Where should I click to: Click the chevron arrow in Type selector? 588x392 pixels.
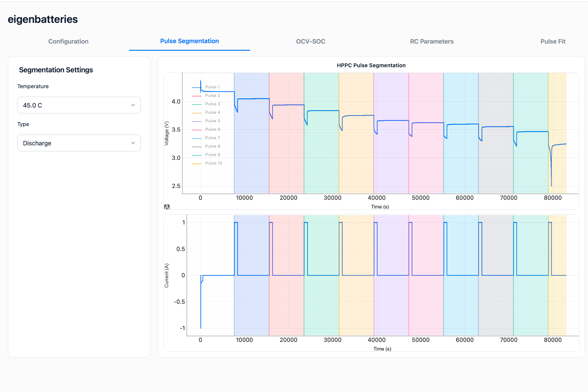click(x=133, y=143)
